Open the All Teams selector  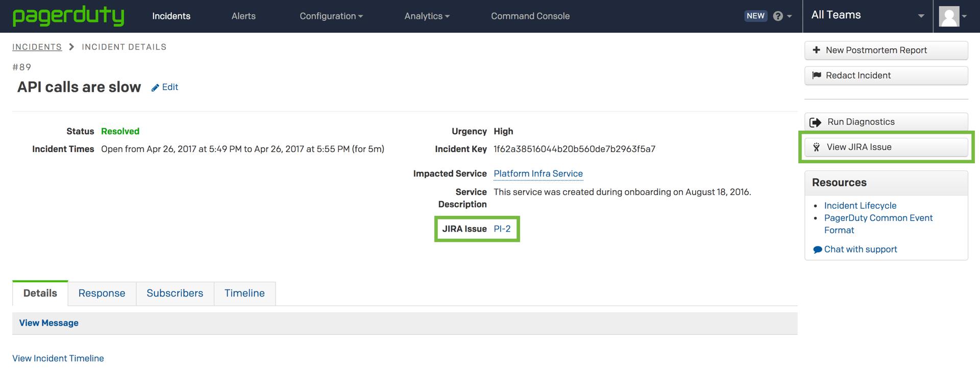pos(868,15)
